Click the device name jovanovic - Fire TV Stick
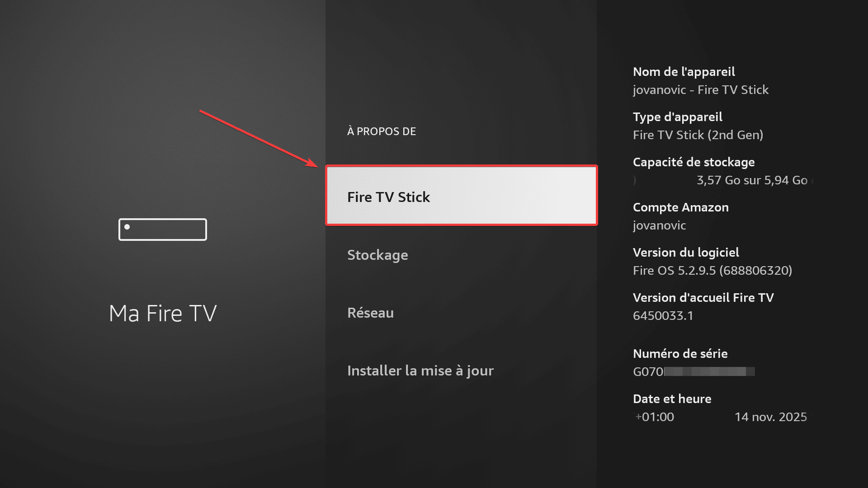The image size is (868, 488). [701, 89]
